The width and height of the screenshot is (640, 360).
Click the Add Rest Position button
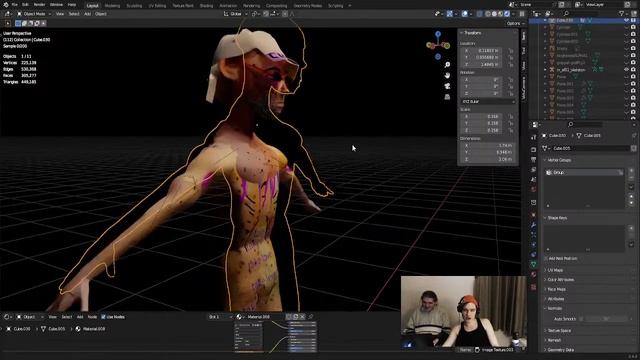point(562,258)
